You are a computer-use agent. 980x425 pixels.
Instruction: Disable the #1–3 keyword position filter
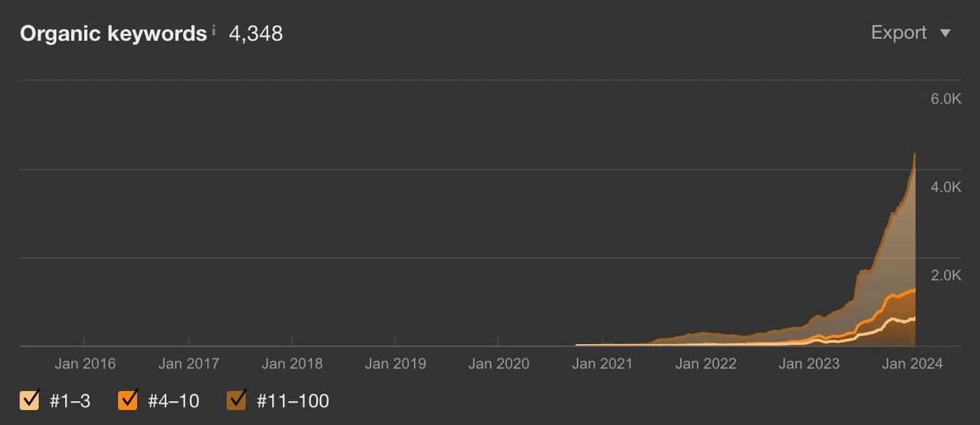point(28,401)
